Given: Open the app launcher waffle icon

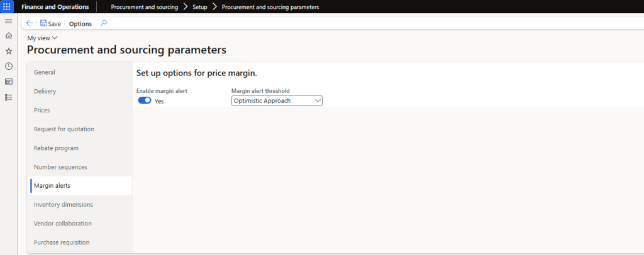Looking at the screenshot, I should (x=7, y=7).
